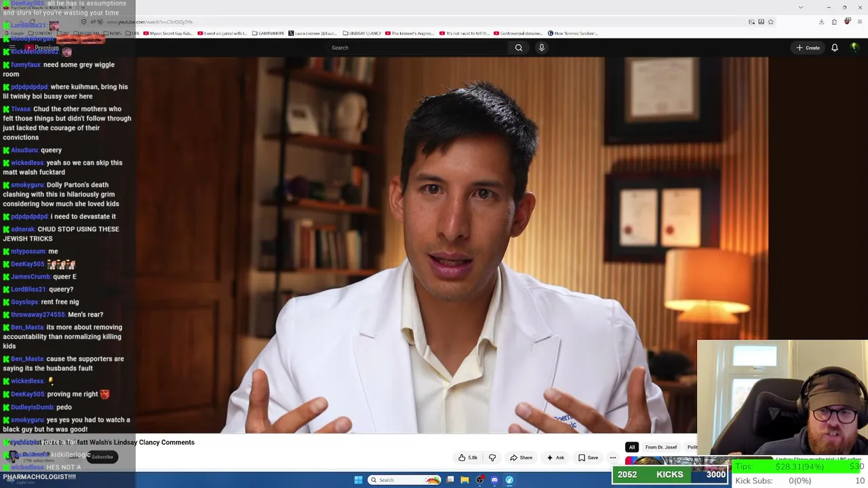Click the Windows taskbar search box
Screen dimensions: 868x488
(405, 480)
